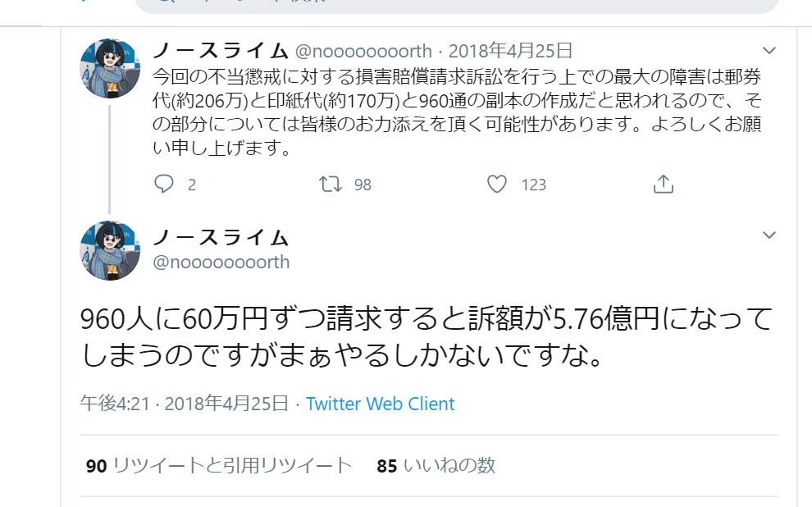The height and width of the screenshot is (507, 812).
Task: Click the 午後4:21 timestamp of main tweet
Action: point(115,404)
